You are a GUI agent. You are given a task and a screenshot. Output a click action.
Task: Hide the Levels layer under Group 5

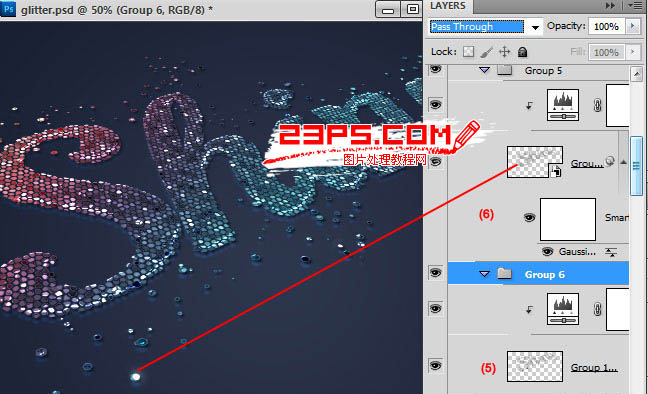click(435, 104)
